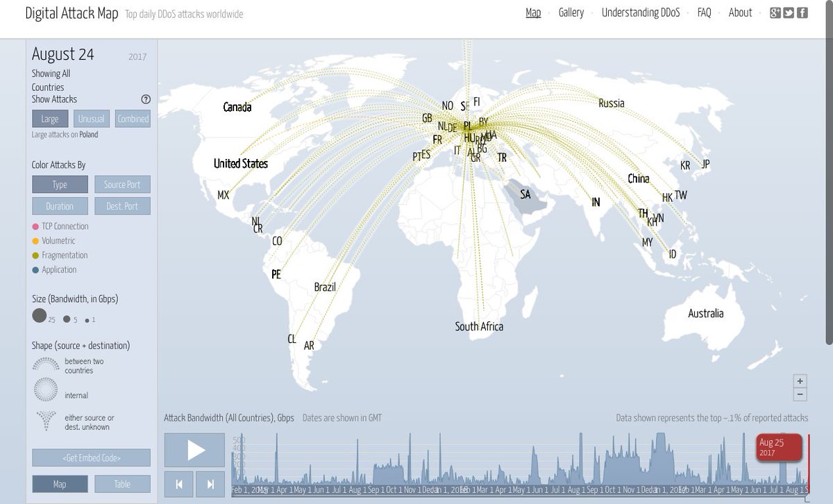
Task: Open the Map page in top navigation
Action: [533, 12]
